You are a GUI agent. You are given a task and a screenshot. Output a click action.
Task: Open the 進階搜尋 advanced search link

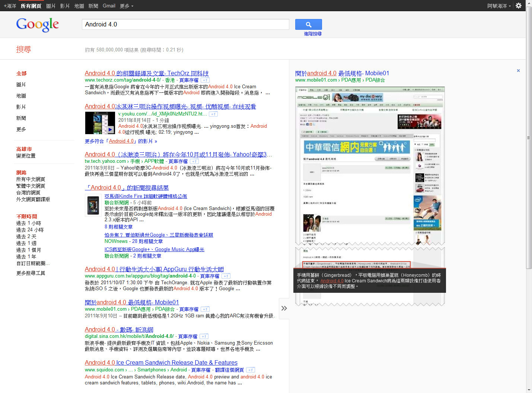[x=313, y=34]
